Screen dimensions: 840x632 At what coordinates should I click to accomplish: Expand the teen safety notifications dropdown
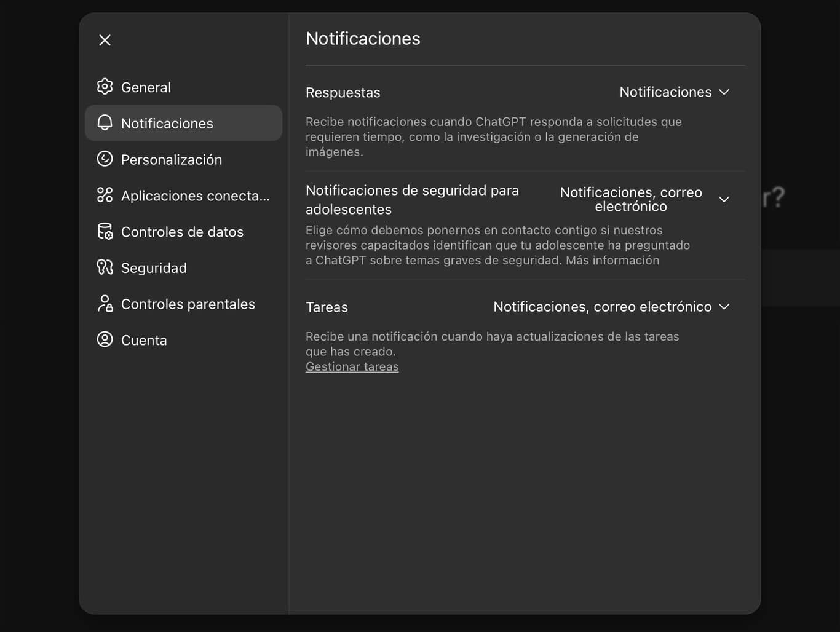(644, 199)
